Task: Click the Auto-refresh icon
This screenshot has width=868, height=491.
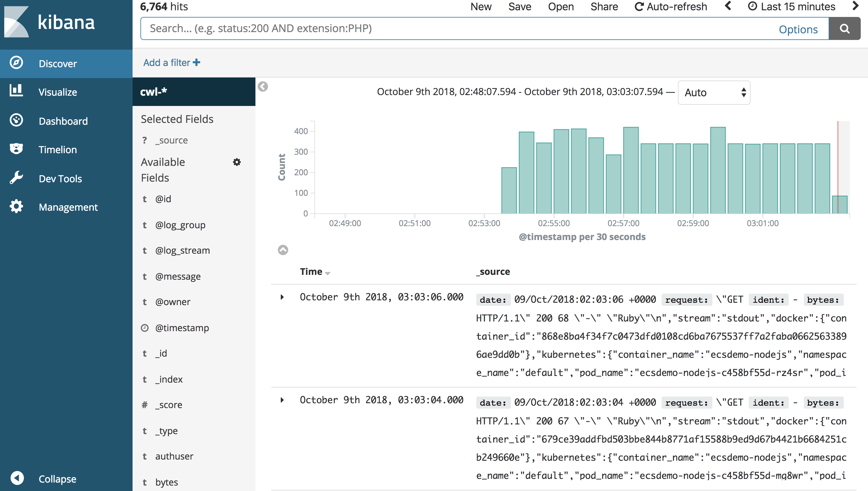Action: [x=640, y=6]
